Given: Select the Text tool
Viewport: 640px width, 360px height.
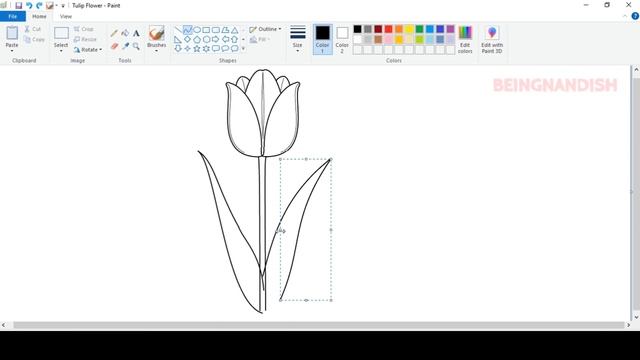Looking at the screenshot, I should tap(136, 33).
